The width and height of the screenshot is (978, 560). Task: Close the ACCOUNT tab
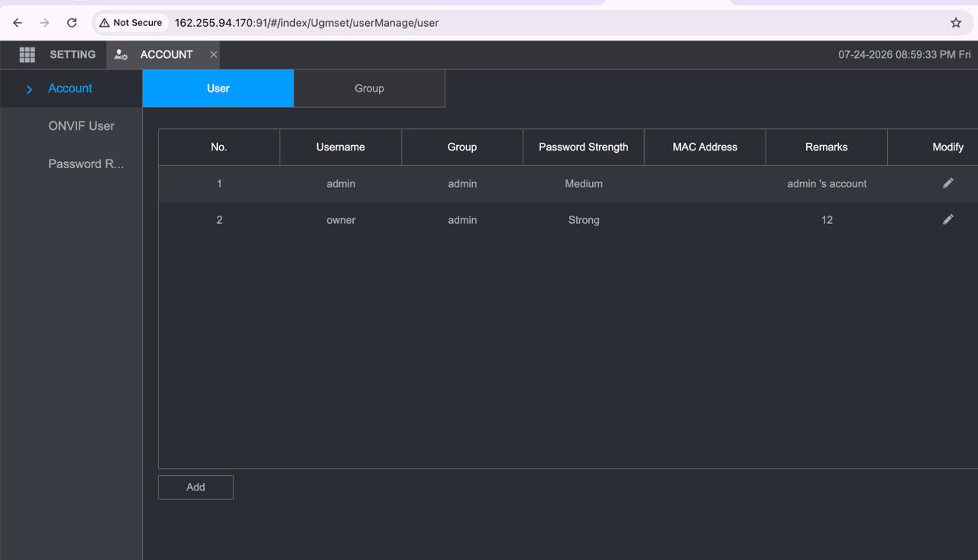click(213, 54)
